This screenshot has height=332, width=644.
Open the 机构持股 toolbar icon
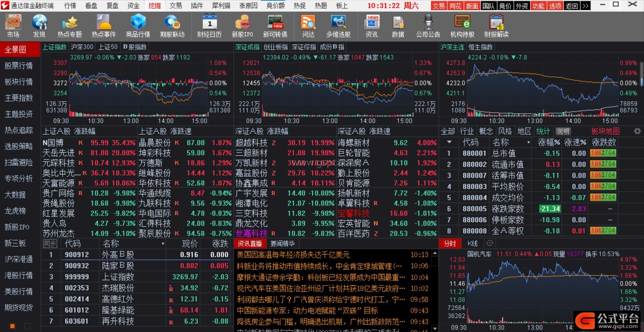[x=462, y=26]
